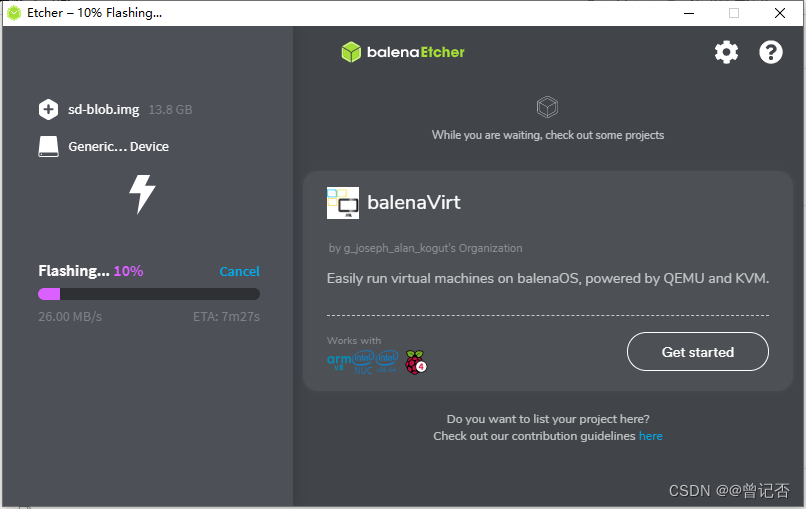Open the settings gear icon
This screenshot has height=509, width=806.
coord(726,52)
